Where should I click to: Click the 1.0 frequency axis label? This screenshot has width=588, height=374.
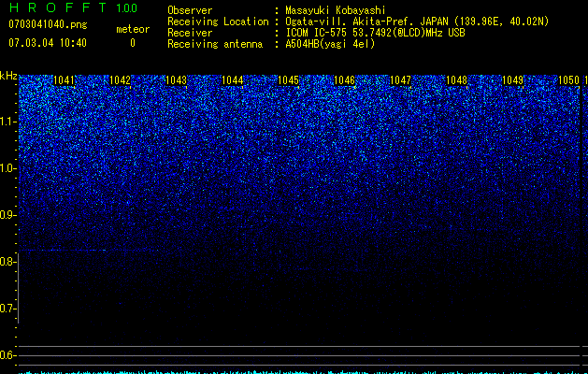coord(7,168)
